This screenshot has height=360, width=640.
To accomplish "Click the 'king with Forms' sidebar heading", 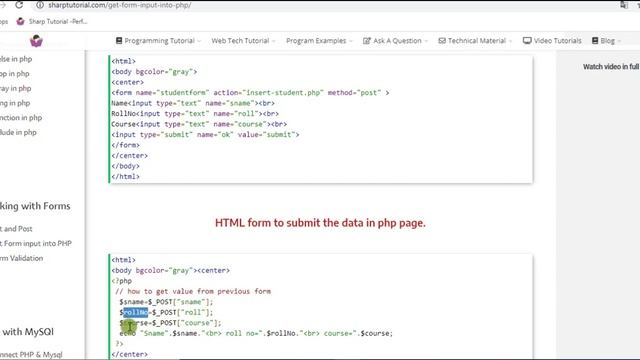I will 35,206.
